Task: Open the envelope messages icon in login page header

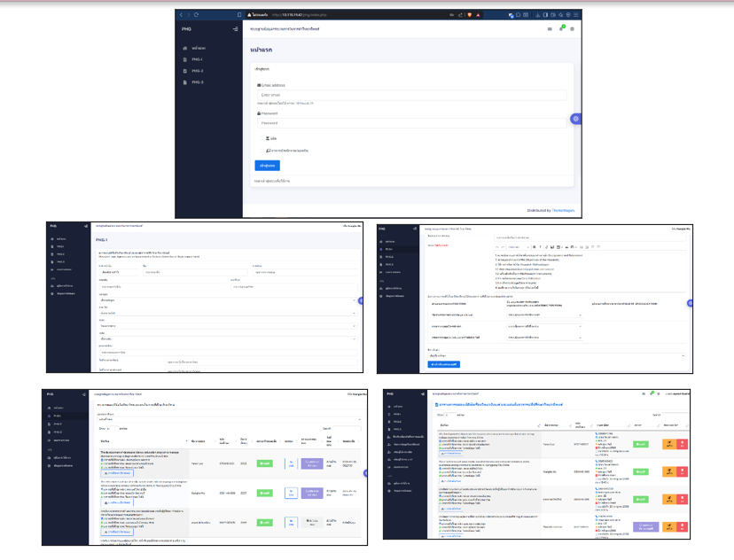Action: tap(550, 29)
